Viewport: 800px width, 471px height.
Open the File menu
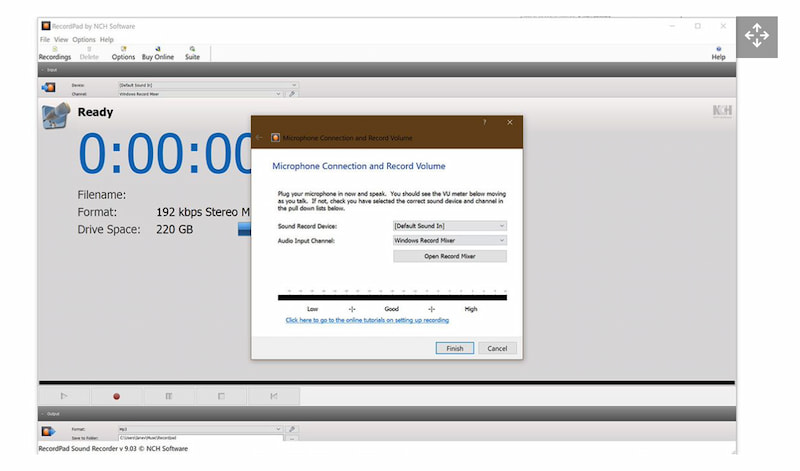pyautogui.click(x=45, y=39)
